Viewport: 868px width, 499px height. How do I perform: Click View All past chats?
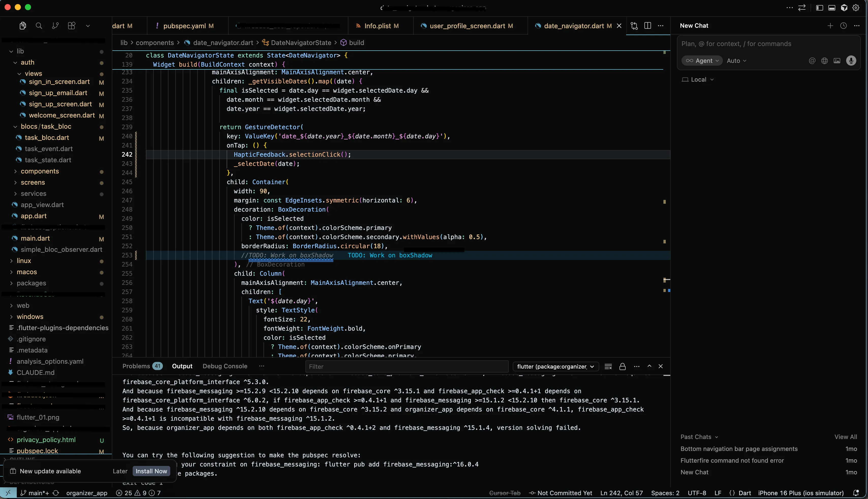845,437
